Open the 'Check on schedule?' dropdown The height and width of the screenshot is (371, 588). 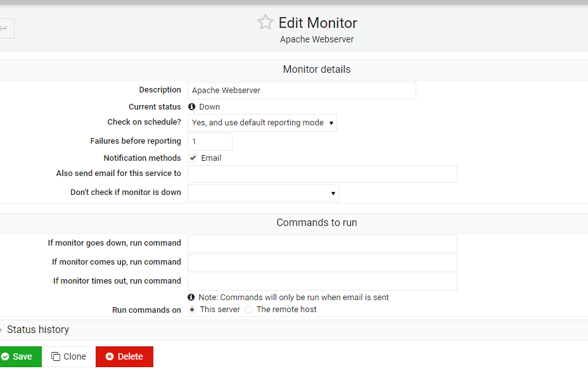[x=262, y=123]
